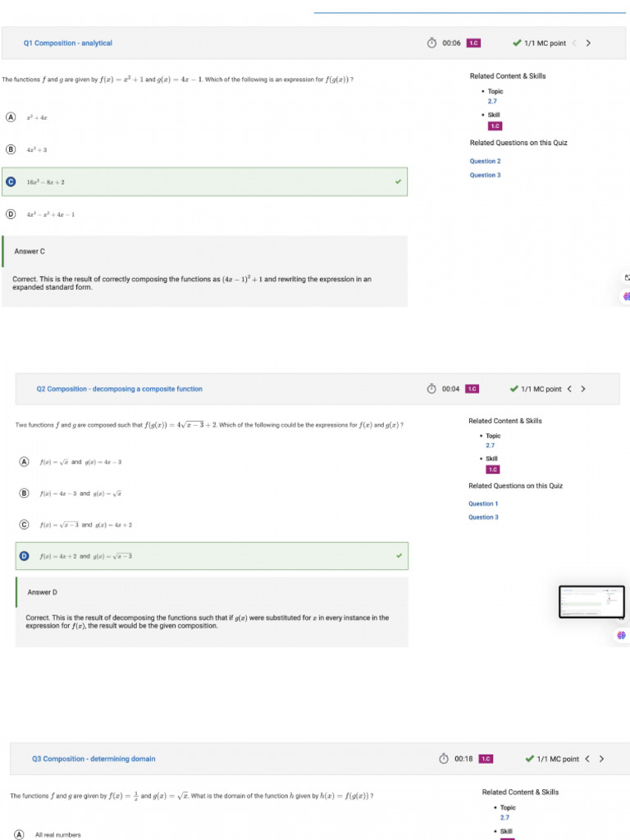Choose 'All real numbers' option A in Q3
This screenshot has width=630, height=840.
[18, 834]
